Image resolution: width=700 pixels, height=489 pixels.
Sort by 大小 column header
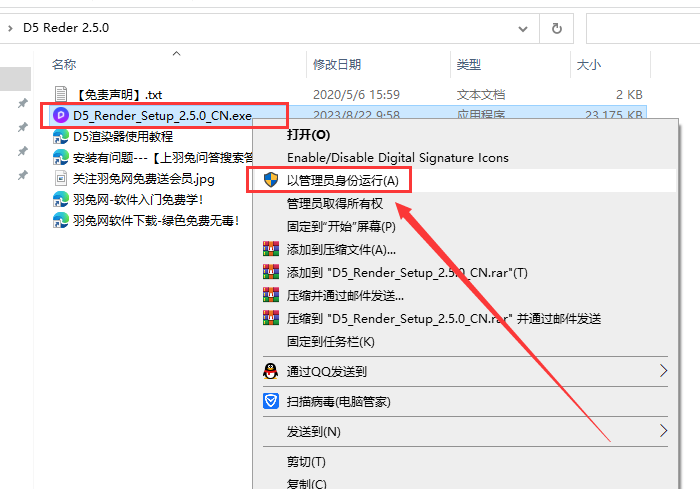pos(589,65)
